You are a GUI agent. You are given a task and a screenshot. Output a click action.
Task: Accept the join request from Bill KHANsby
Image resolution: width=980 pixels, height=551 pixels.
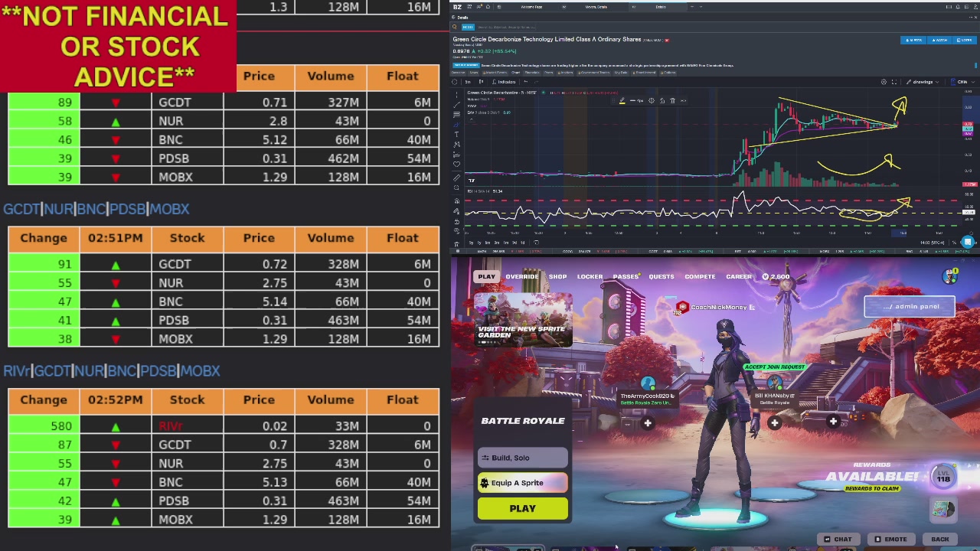(x=775, y=367)
